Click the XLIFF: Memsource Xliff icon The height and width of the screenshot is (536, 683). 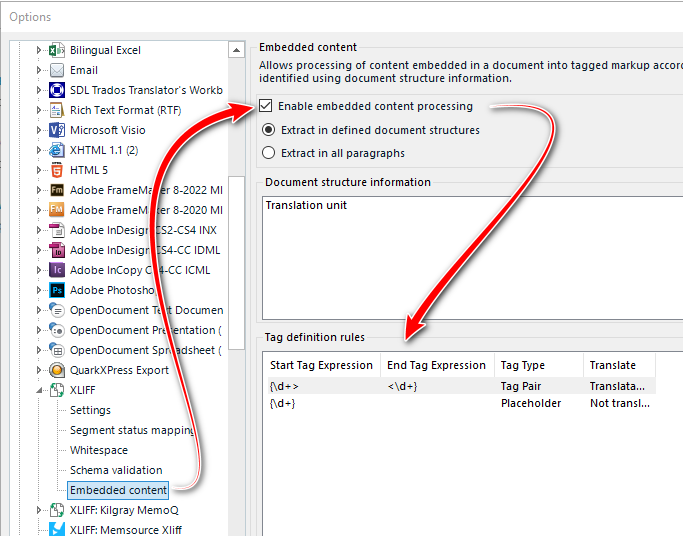[x=57, y=530]
